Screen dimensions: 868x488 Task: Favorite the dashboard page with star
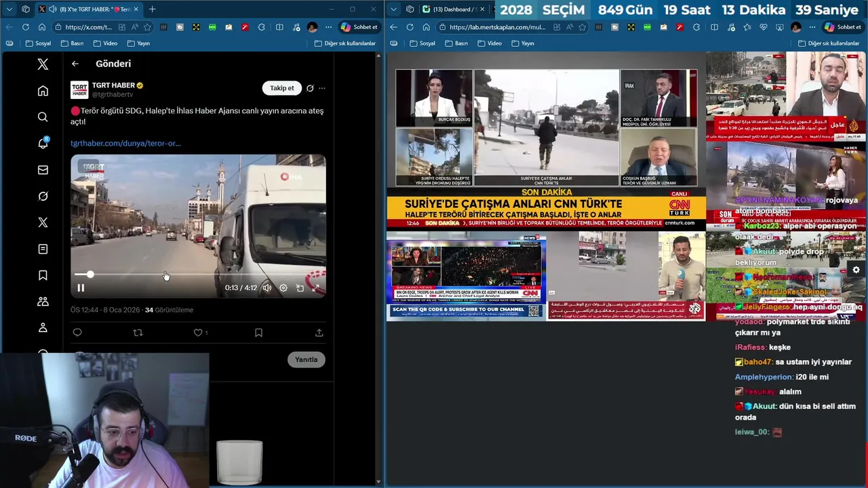click(583, 27)
